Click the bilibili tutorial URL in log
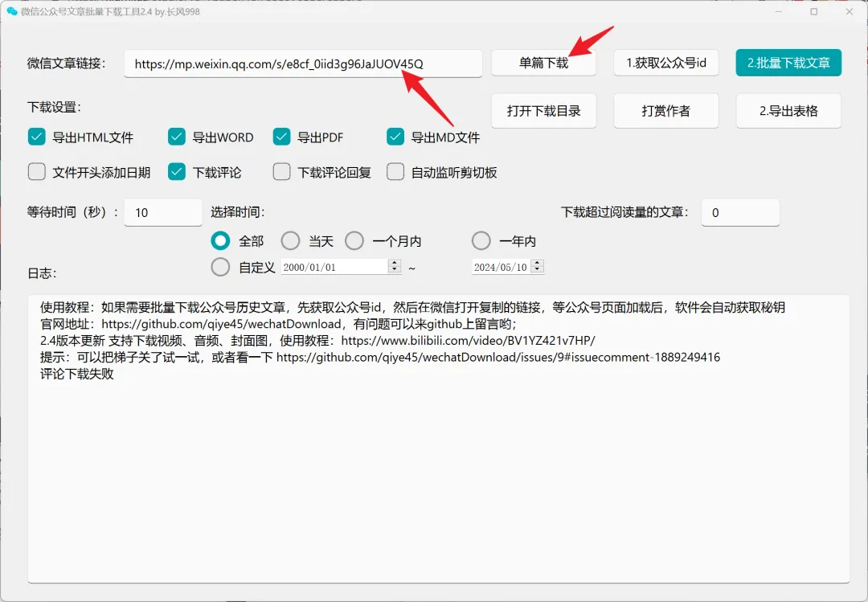868x602 pixels. click(469, 341)
